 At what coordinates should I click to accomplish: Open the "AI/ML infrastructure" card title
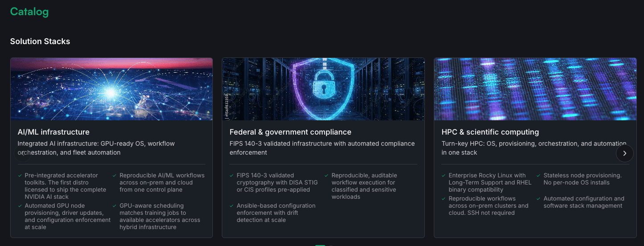click(53, 132)
